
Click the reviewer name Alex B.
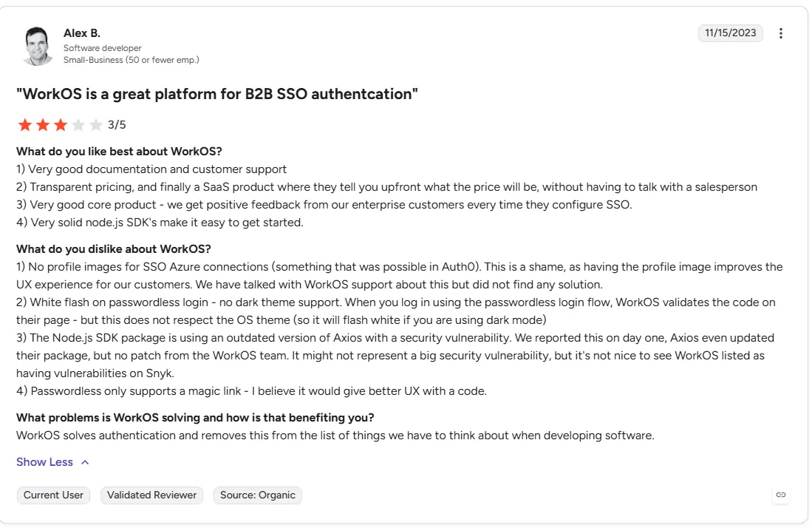pyautogui.click(x=82, y=33)
